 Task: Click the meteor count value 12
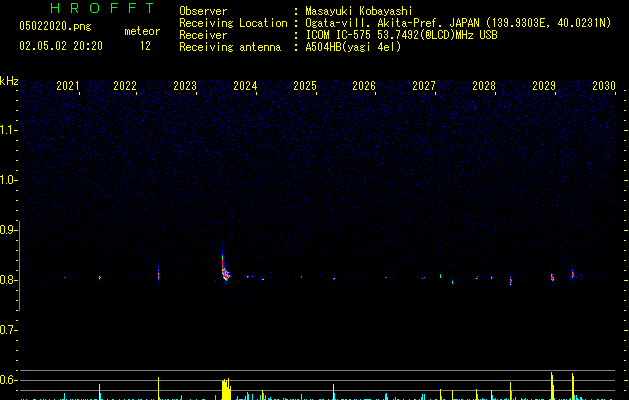pyautogui.click(x=145, y=46)
